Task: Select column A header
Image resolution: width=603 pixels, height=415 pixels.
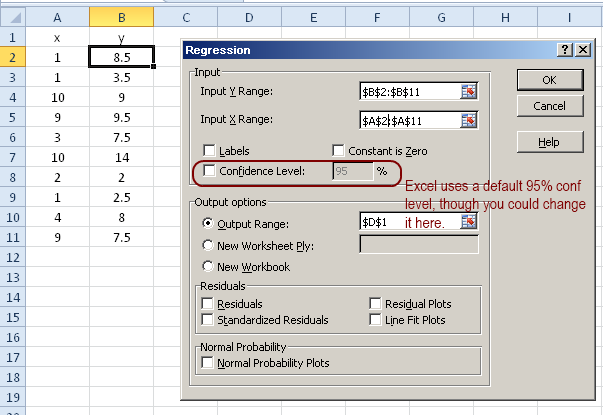Action: coord(57,17)
